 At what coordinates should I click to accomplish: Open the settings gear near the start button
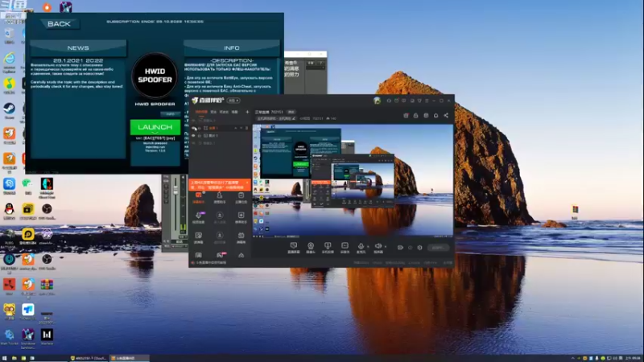(x=419, y=248)
